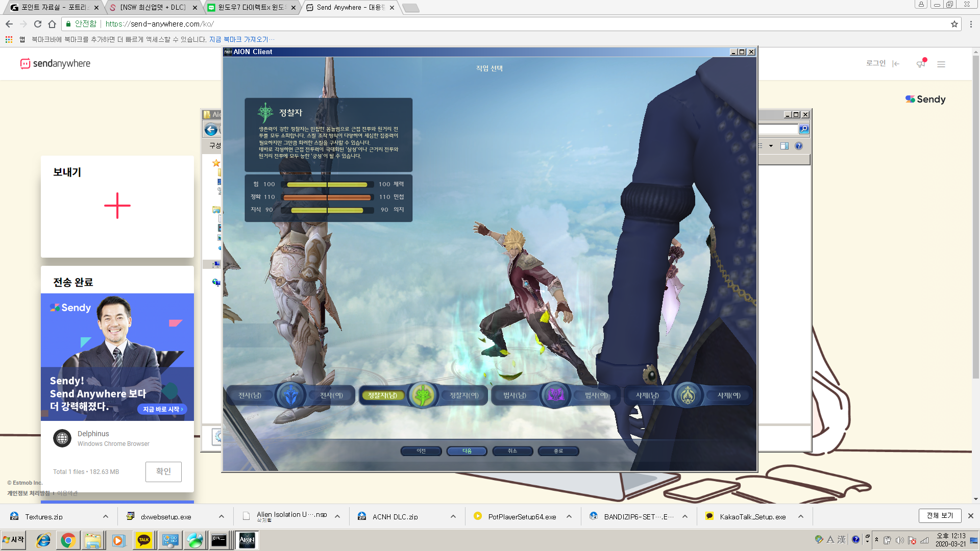Image resolution: width=980 pixels, height=551 pixels.
Task: Expand options arrow for KakaoTalk_Setup.exe download
Action: [x=801, y=517]
